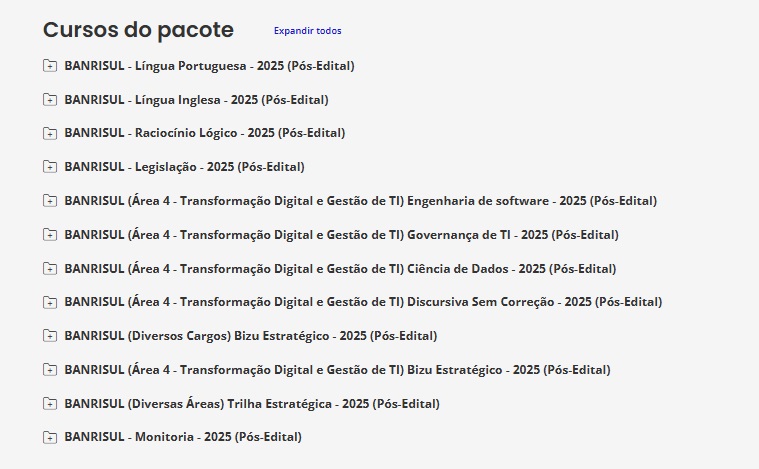Select Área 4 Bizu Estratégico course title
759x469 pixels.
(x=337, y=370)
